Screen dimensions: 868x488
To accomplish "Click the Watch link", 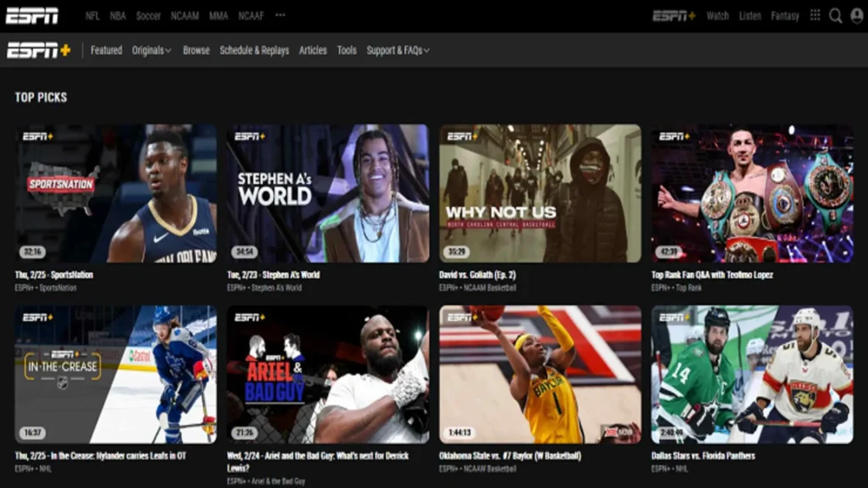I will pyautogui.click(x=718, y=15).
